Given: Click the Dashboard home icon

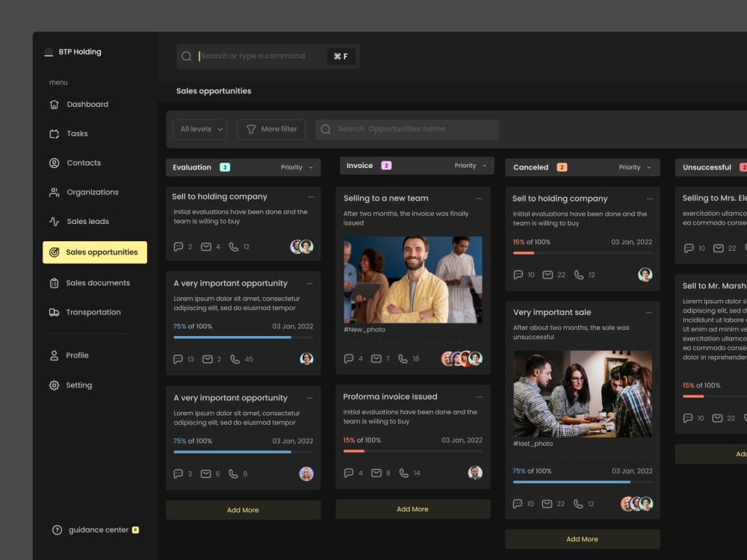Looking at the screenshot, I should 55,105.
